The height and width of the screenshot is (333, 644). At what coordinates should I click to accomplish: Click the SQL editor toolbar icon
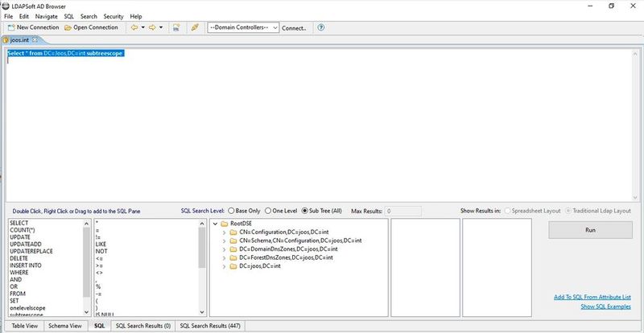(176, 27)
